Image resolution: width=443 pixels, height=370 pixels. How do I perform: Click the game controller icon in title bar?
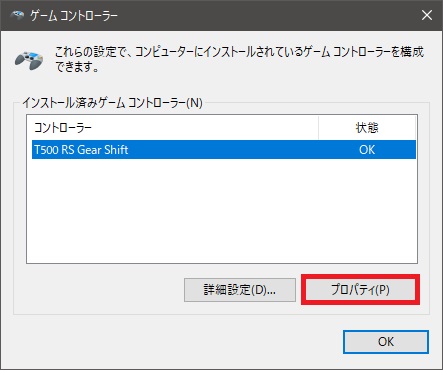[17, 15]
